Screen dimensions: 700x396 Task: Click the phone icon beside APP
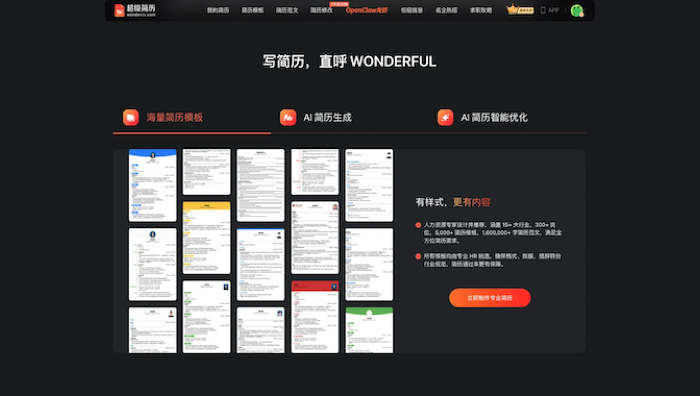(x=543, y=10)
